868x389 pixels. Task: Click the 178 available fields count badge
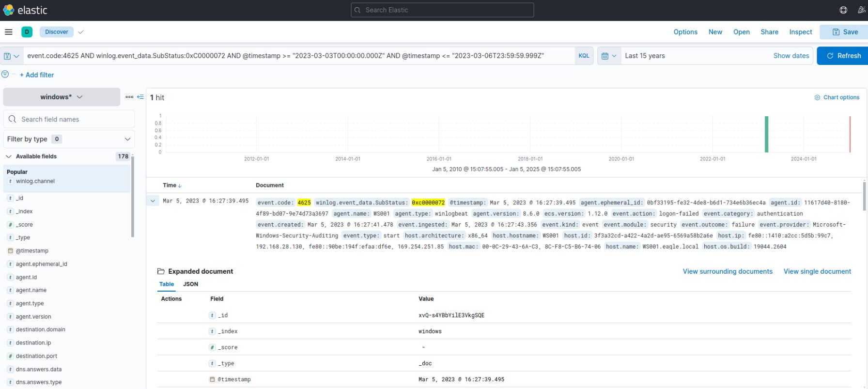123,156
